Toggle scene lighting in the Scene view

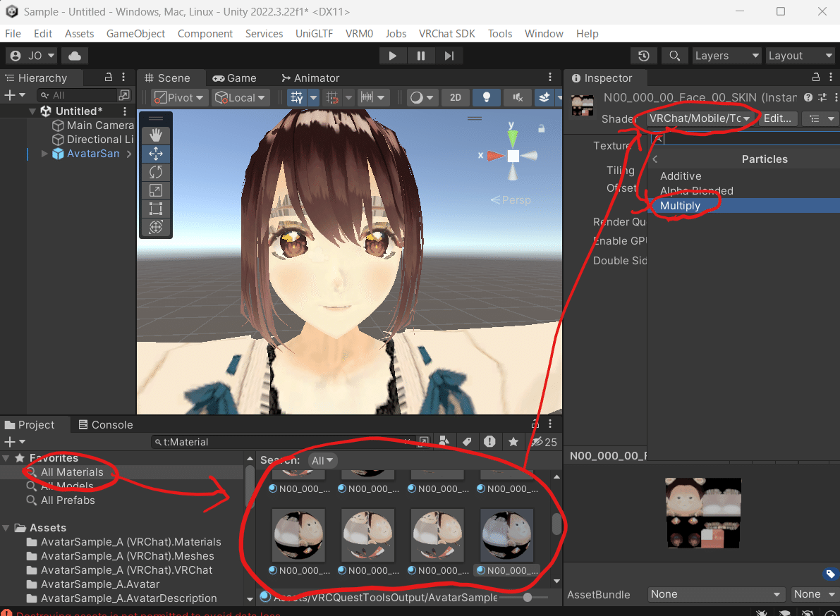(x=486, y=97)
